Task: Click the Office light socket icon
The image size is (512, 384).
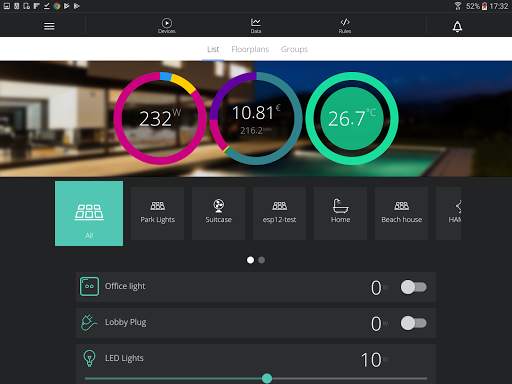Action: (89, 286)
